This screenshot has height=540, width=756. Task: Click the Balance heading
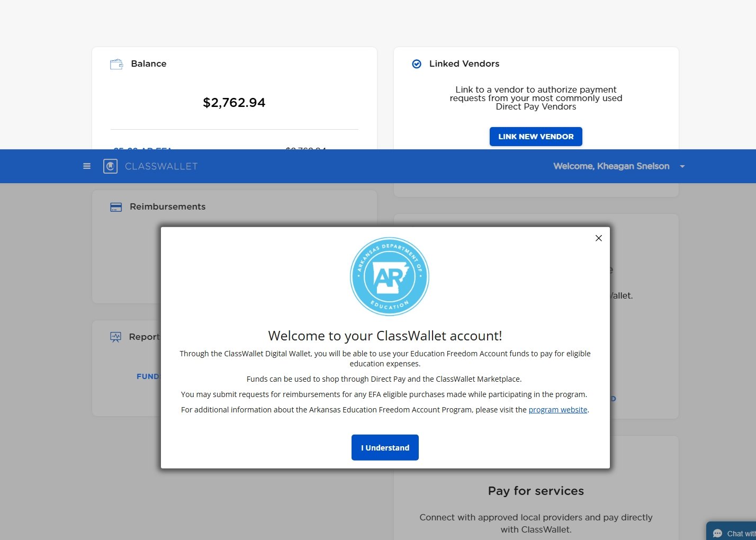pyautogui.click(x=149, y=64)
